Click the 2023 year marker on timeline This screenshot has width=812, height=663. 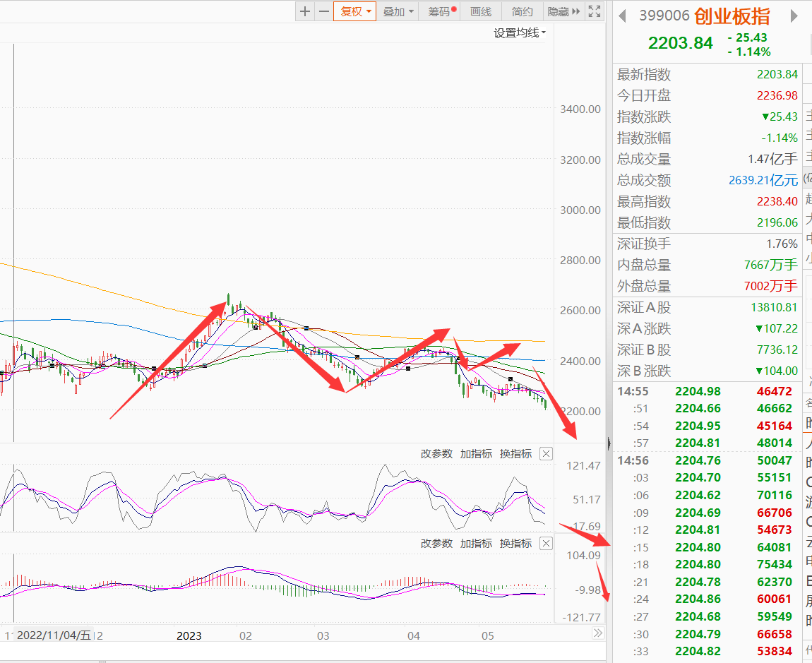click(189, 635)
